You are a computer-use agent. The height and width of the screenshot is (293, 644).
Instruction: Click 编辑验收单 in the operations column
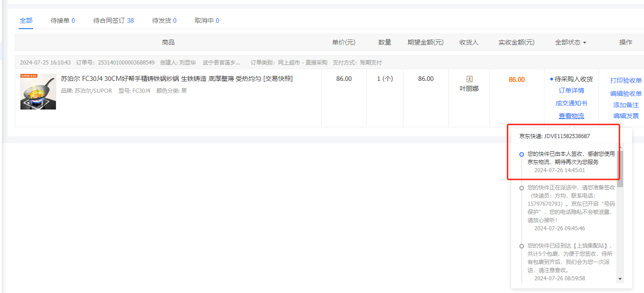pyautogui.click(x=626, y=94)
